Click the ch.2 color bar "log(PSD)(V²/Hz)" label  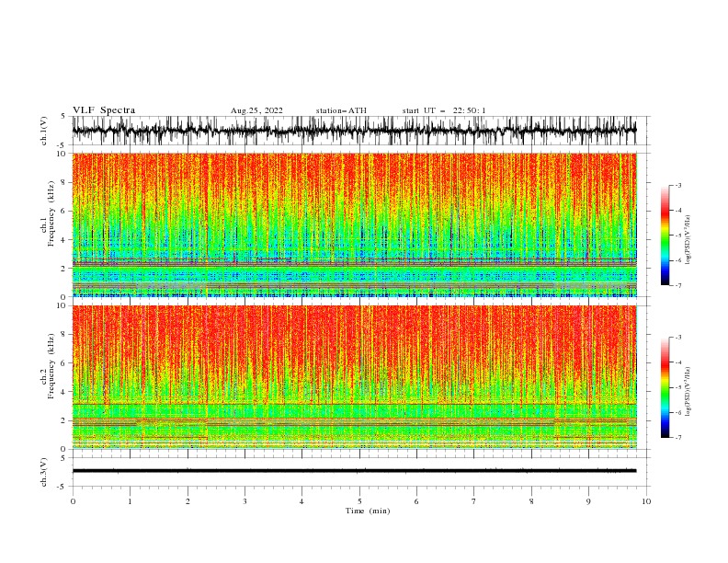tap(688, 392)
